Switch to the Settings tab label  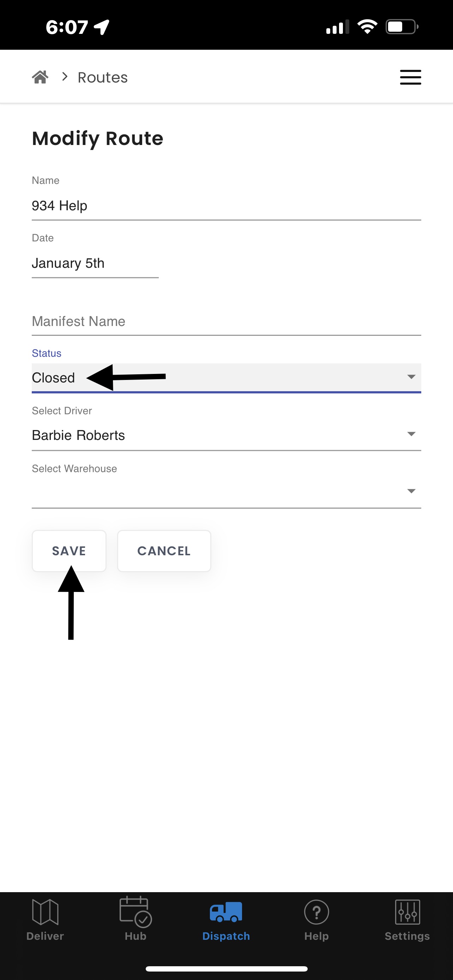tap(407, 936)
